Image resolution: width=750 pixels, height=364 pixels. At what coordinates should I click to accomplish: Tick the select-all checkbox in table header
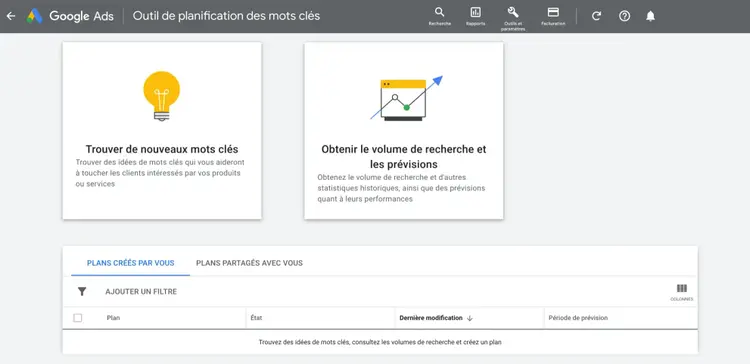pyautogui.click(x=77, y=318)
